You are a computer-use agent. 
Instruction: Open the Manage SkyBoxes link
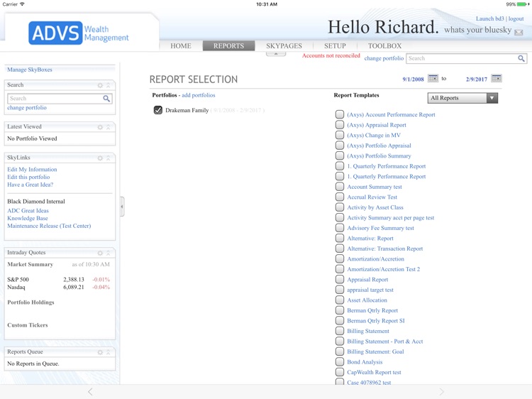point(30,70)
